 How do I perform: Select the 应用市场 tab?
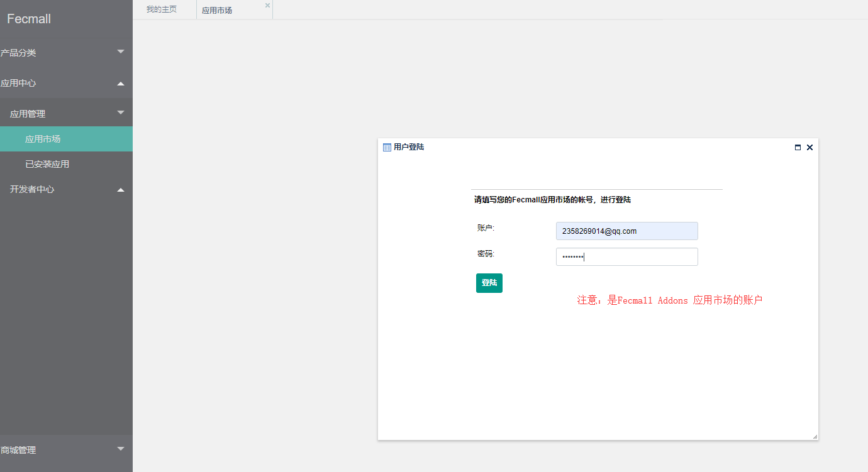[x=217, y=11]
